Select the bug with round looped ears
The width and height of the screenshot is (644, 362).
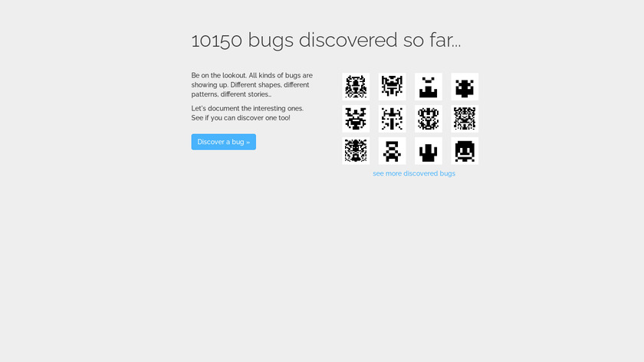tap(429, 119)
